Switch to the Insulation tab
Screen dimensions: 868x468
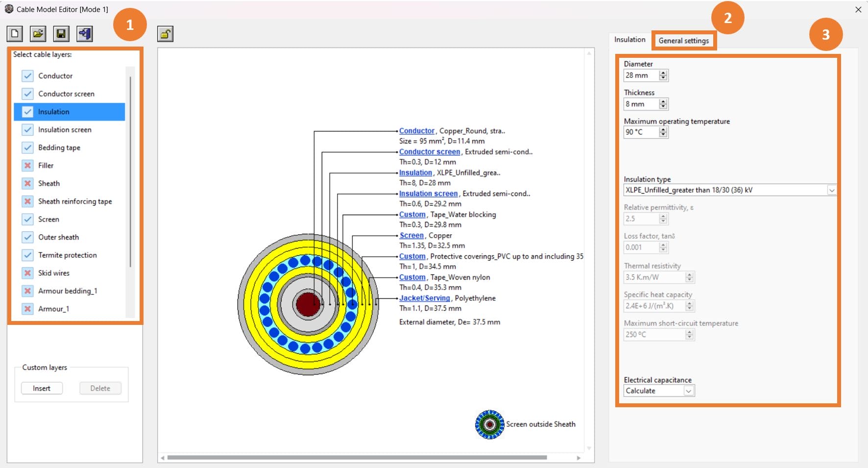pos(629,39)
